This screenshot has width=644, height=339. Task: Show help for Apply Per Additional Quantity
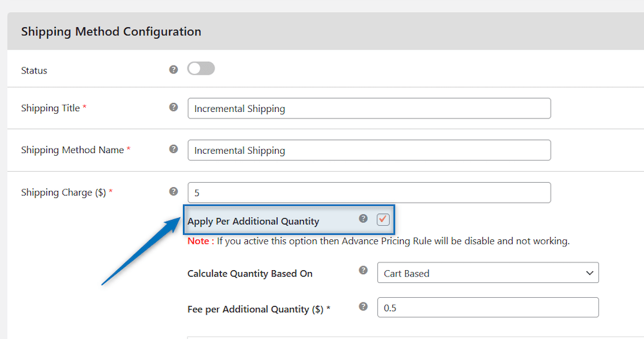click(x=363, y=219)
